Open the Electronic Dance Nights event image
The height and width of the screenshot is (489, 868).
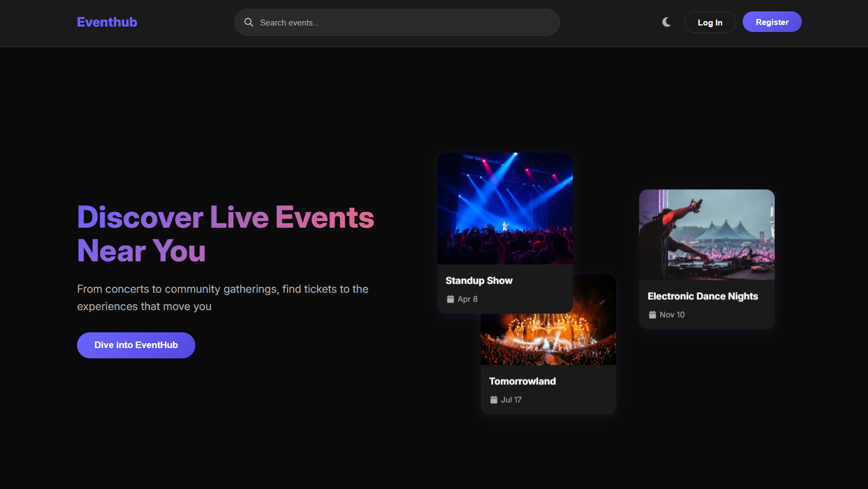click(706, 234)
